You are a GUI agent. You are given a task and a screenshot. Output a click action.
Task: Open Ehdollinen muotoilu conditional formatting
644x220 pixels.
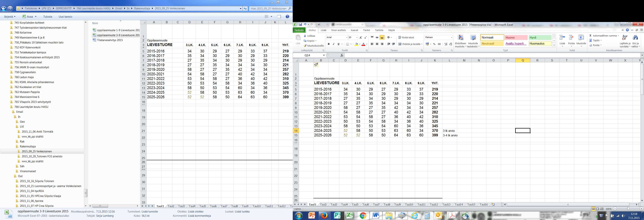pyautogui.click(x=460, y=41)
